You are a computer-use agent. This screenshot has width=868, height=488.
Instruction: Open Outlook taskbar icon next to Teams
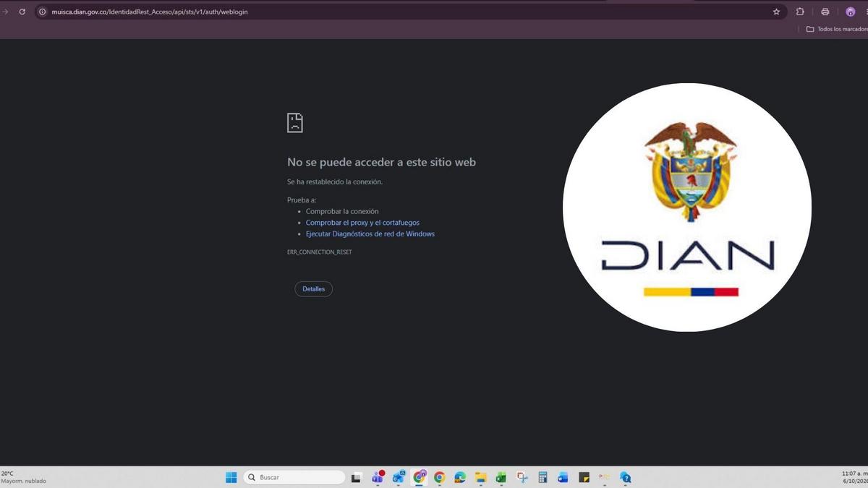coord(399,477)
